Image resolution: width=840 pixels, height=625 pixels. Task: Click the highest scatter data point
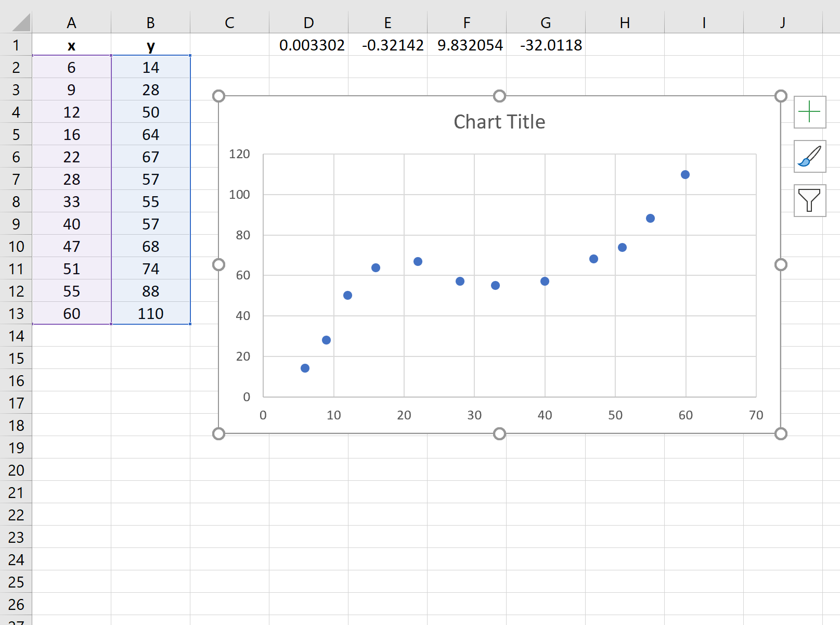point(685,174)
